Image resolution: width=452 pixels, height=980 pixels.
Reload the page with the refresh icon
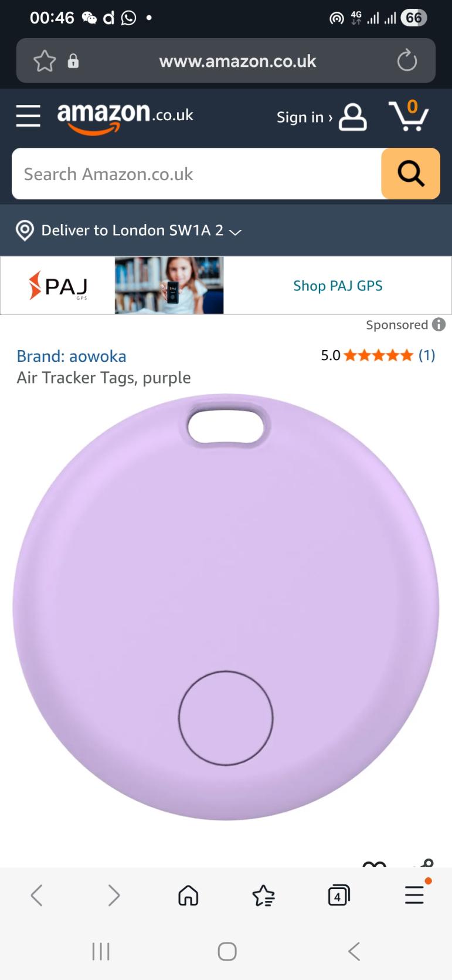tap(407, 60)
